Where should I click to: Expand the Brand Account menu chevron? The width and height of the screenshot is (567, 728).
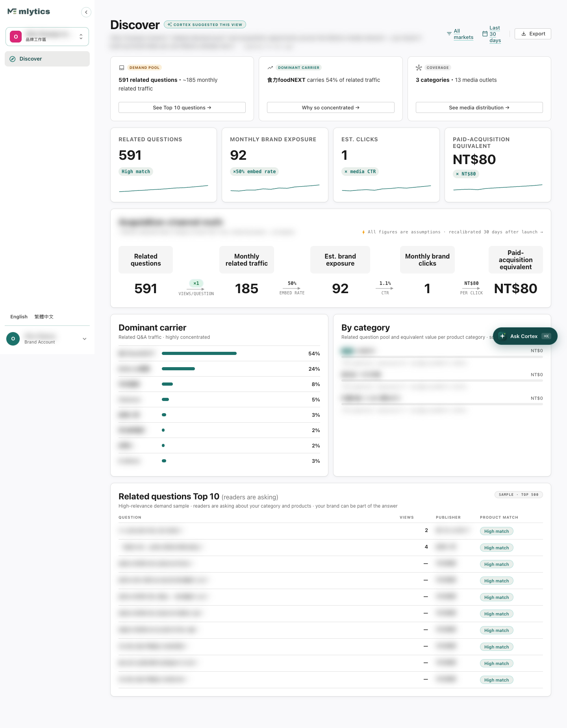(x=84, y=339)
